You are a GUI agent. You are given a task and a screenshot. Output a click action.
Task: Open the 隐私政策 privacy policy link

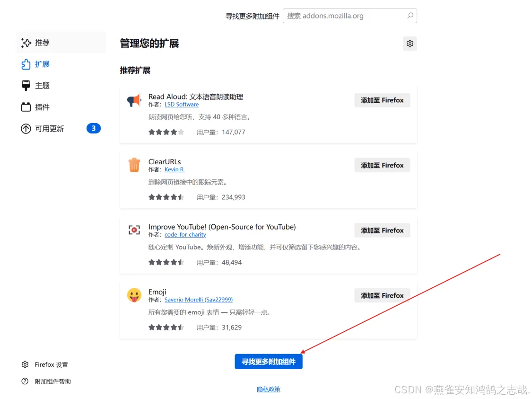point(269,389)
